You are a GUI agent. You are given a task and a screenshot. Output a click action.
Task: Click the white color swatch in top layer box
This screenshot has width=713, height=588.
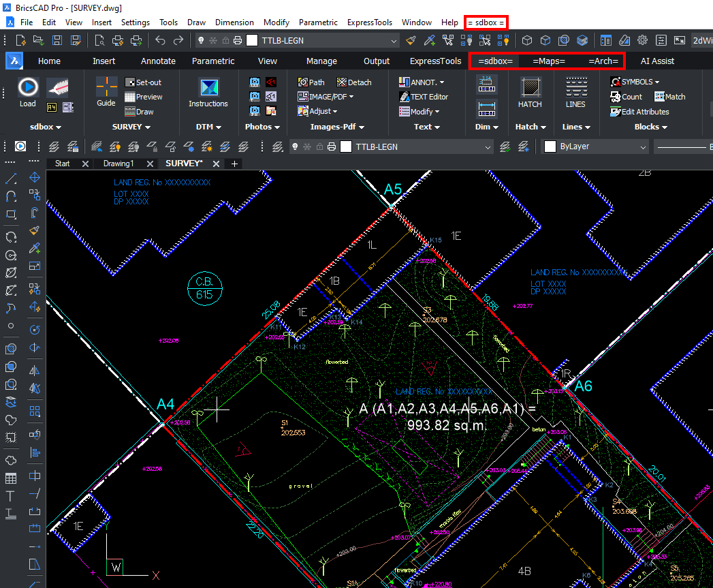[x=252, y=40]
